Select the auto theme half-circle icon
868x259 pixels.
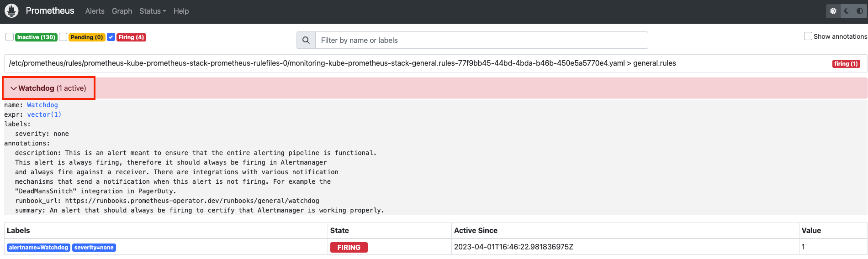(860, 11)
